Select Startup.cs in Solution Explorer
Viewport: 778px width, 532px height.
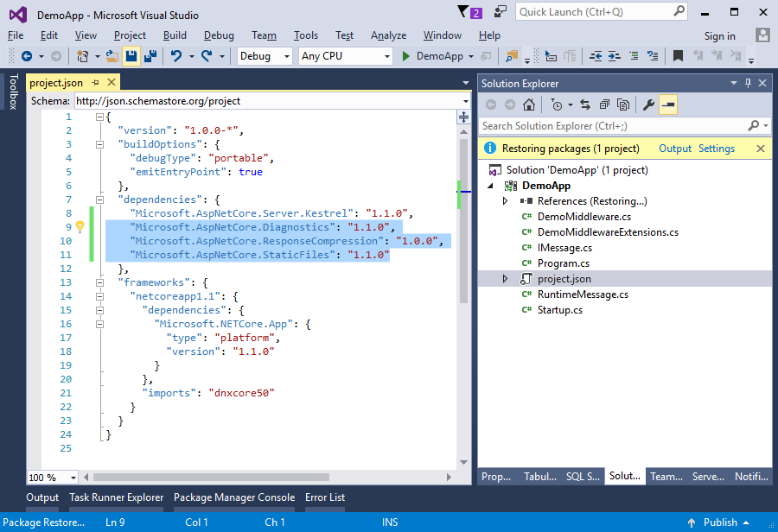click(559, 310)
